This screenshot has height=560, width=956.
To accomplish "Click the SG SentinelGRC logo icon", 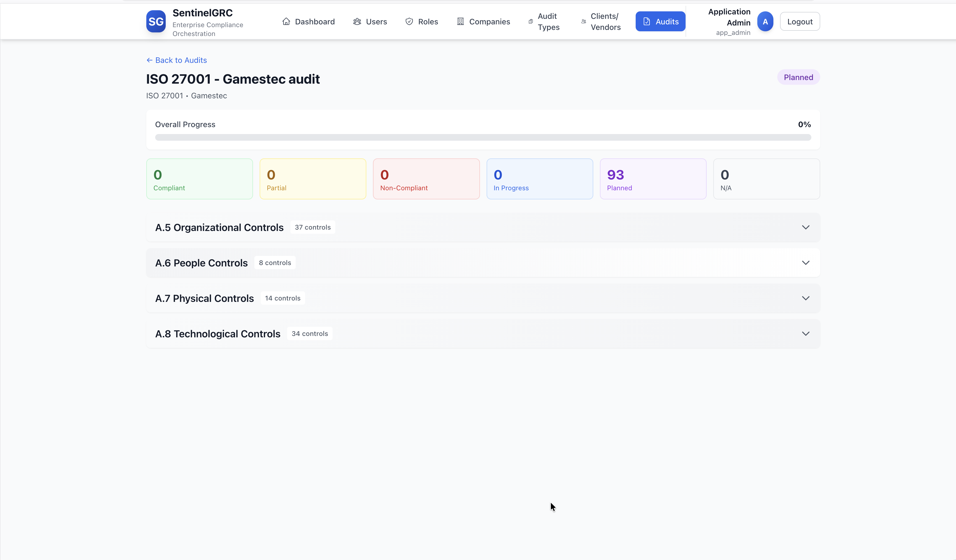I will [x=156, y=22].
